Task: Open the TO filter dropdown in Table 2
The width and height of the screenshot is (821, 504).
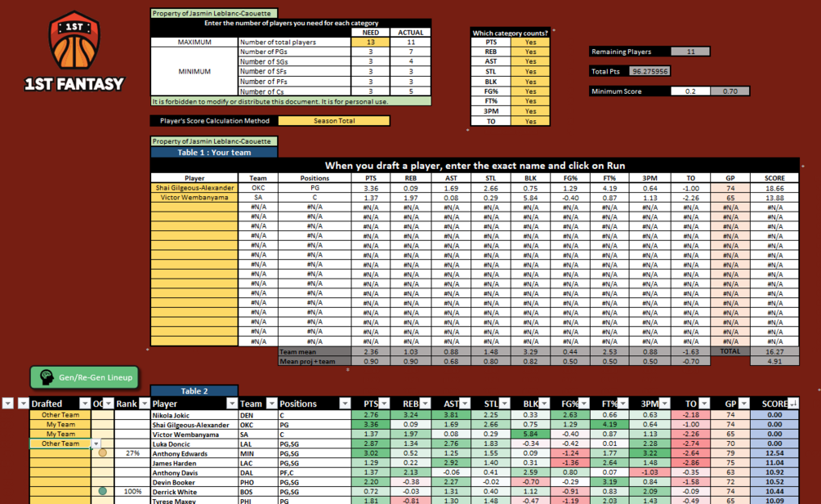Action: (x=704, y=404)
